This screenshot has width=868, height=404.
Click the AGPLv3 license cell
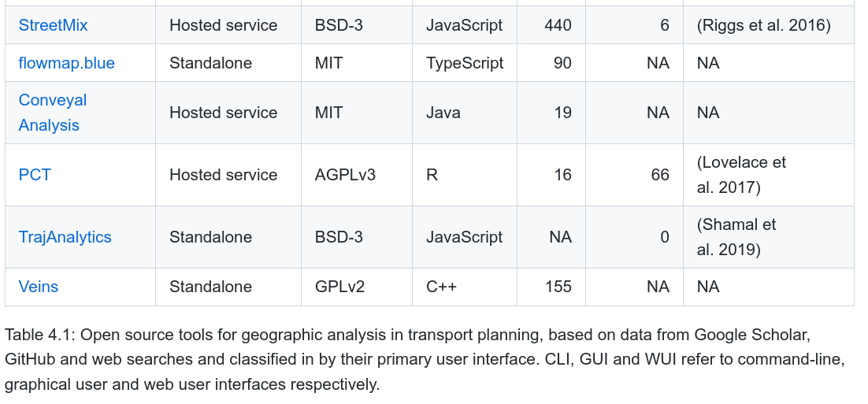[345, 175]
